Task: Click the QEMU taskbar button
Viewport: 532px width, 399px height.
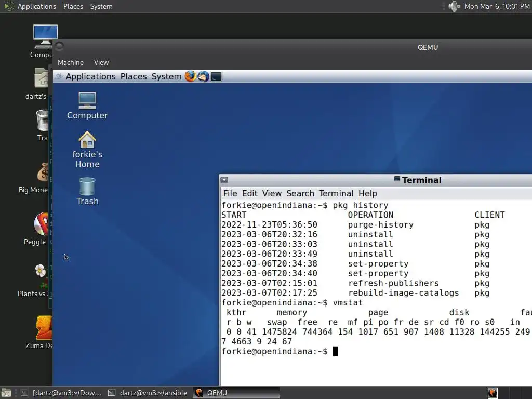Action: coord(236,393)
